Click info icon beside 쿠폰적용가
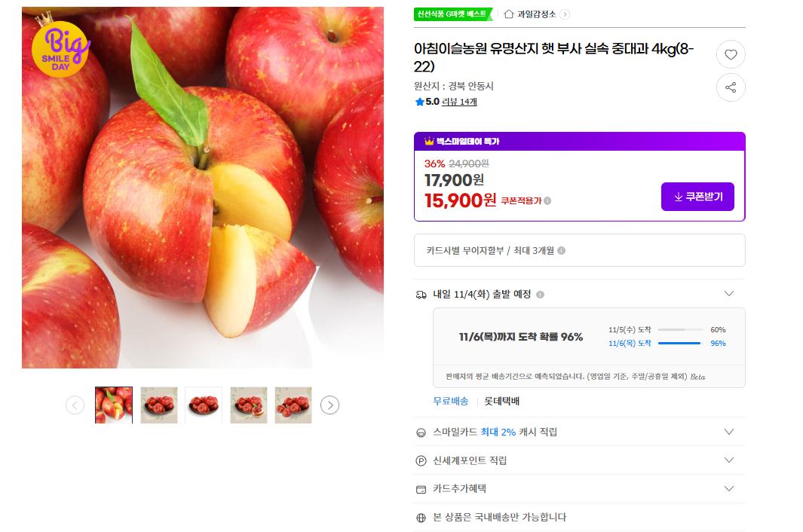 tap(547, 200)
